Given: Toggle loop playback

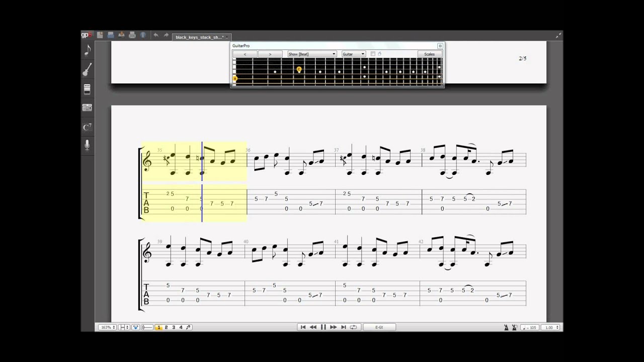Looking at the screenshot, I should click(353, 327).
